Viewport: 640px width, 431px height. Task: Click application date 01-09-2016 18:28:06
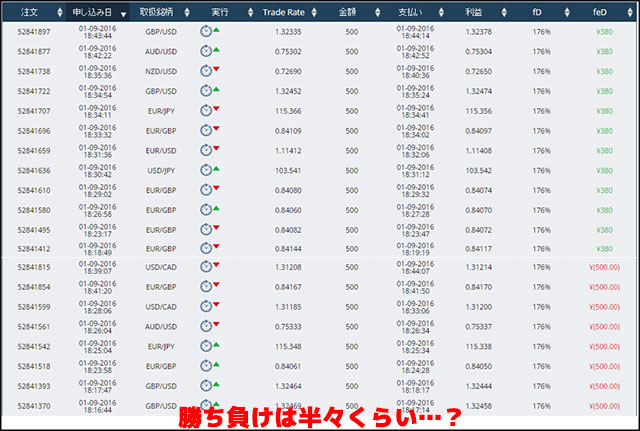point(98,307)
